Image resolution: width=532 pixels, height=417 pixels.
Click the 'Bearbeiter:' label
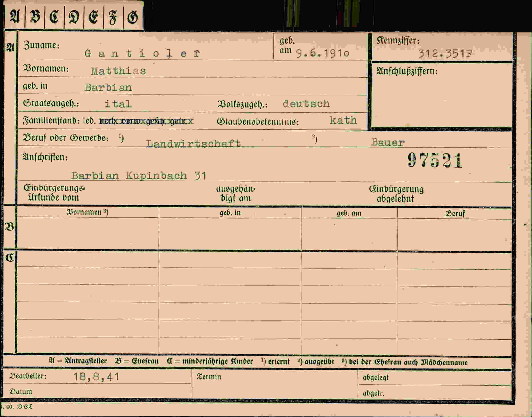(28, 376)
